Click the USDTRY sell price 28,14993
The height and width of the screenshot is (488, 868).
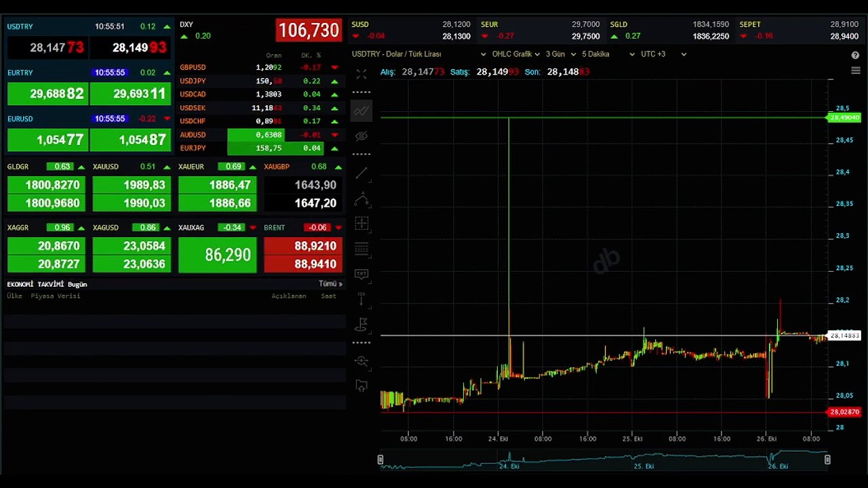130,47
